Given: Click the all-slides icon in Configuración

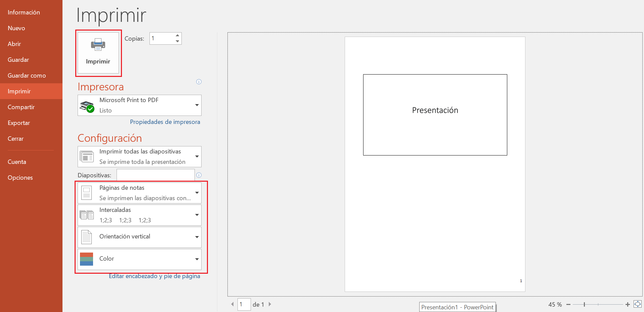Looking at the screenshot, I should (x=87, y=157).
